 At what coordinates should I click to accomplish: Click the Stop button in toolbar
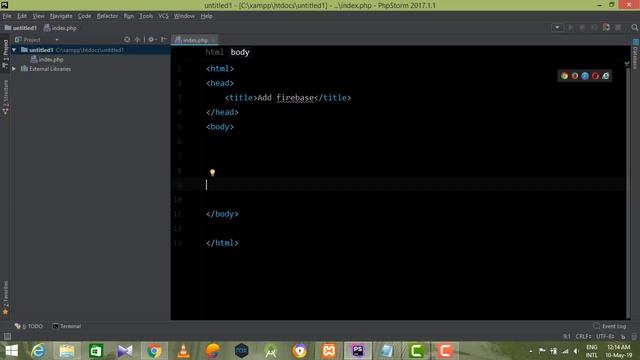618,27
